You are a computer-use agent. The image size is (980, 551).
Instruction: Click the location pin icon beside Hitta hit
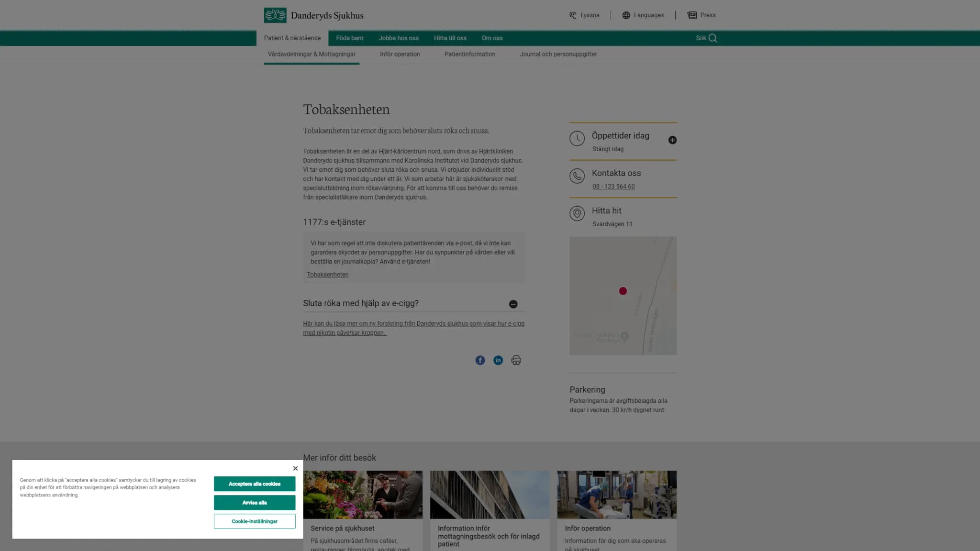coord(577,213)
